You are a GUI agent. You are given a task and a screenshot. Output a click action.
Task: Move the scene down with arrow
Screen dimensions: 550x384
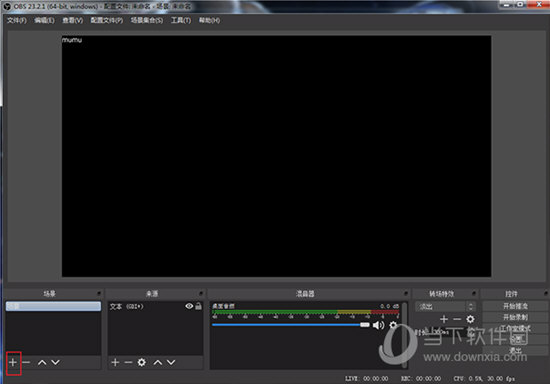tap(55, 362)
